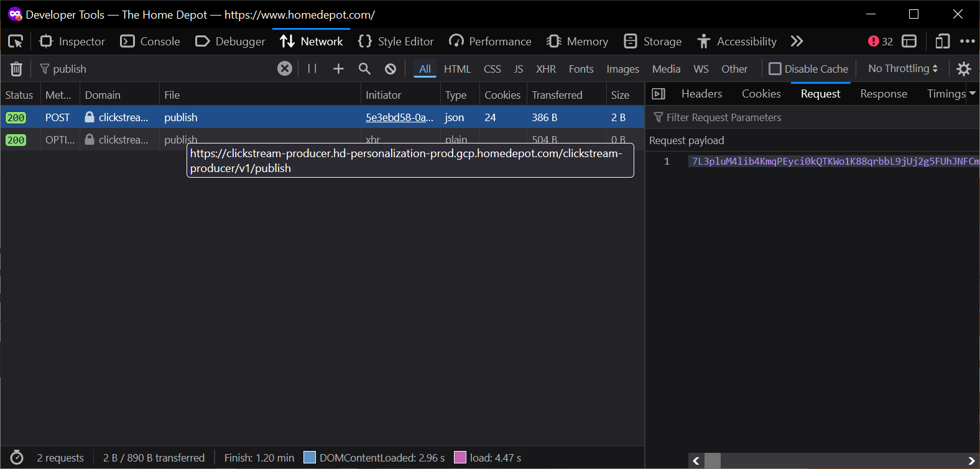Image resolution: width=980 pixels, height=469 pixels.
Task: Open request blocking icon
Action: (x=391, y=69)
